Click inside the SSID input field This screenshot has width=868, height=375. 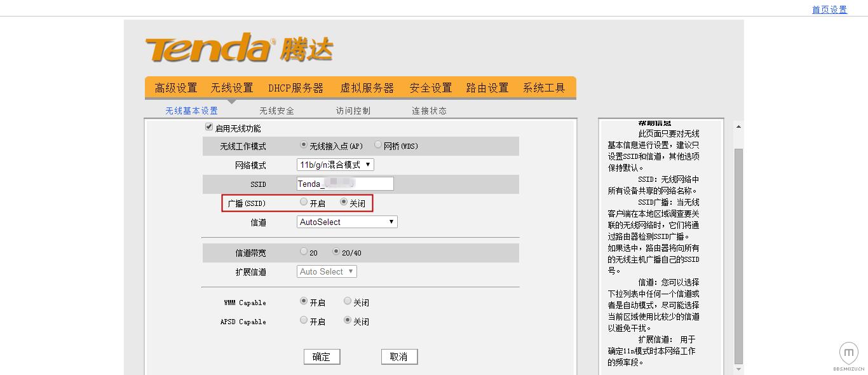(343, 184)
